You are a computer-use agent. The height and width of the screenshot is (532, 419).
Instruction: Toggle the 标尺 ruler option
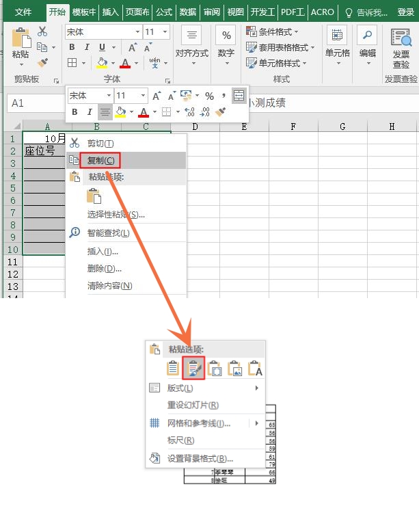point(180,440)
